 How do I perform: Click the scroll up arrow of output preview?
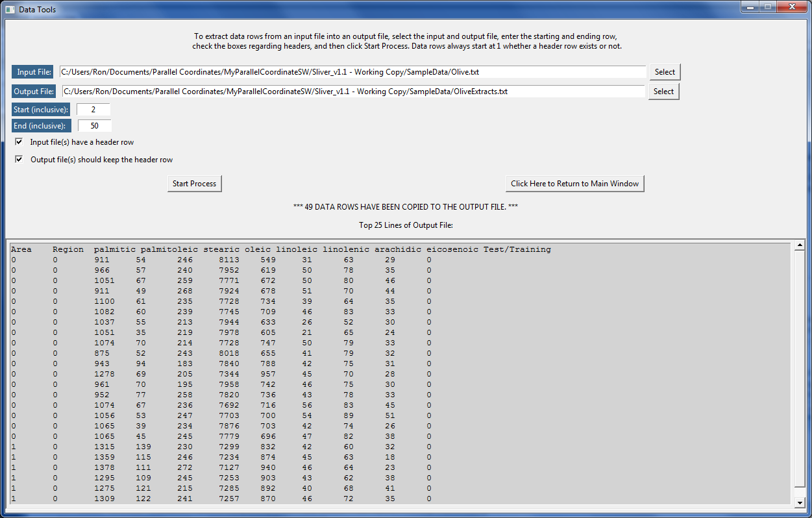[800, 245]
